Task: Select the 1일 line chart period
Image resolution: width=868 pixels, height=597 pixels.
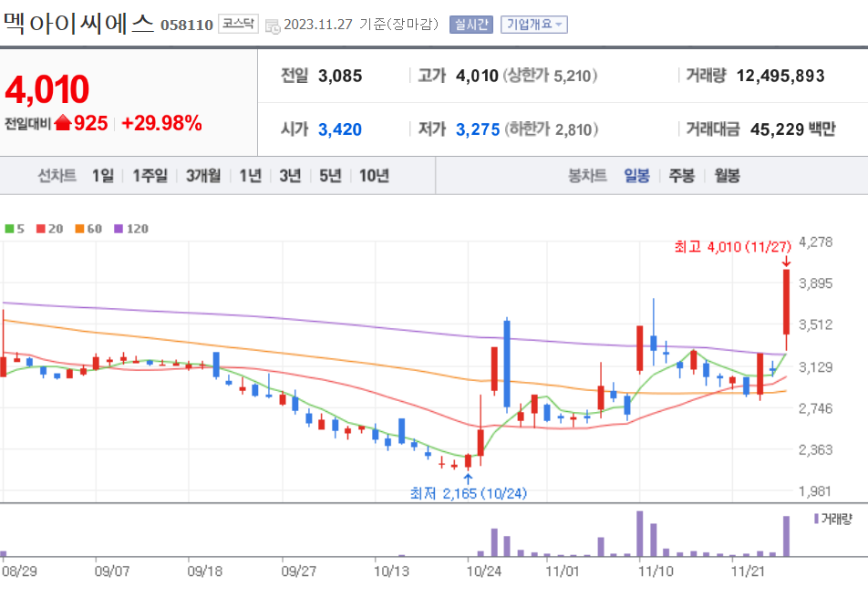Action: click(x=103, y=176)
